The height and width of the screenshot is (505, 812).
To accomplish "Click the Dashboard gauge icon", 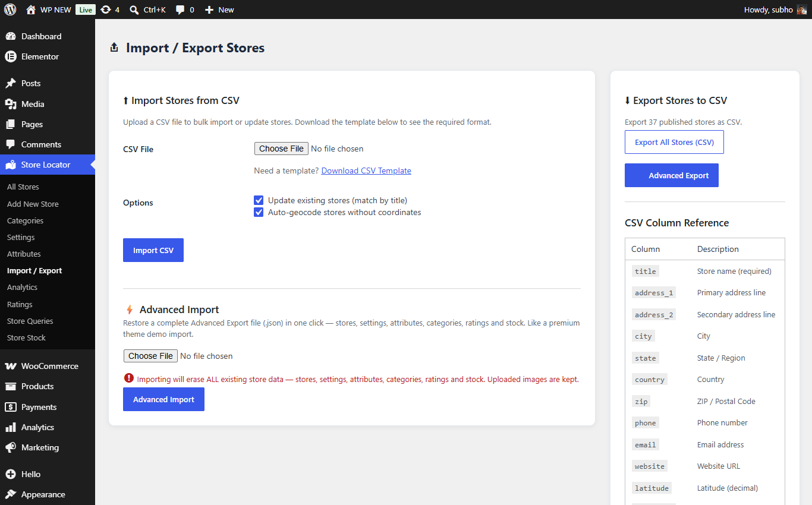I will pos(11,36).
